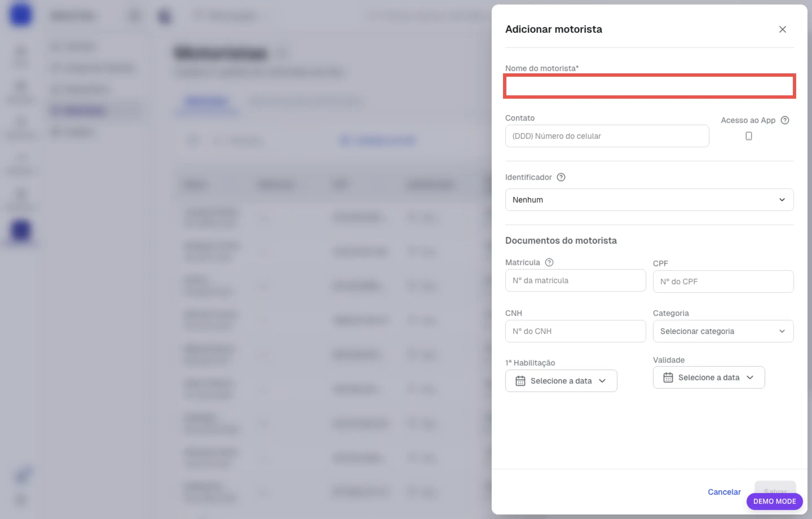Click the Nº da matrícula field
The width and height of the screenshot is (812, 519).
(x=575, y=280)
